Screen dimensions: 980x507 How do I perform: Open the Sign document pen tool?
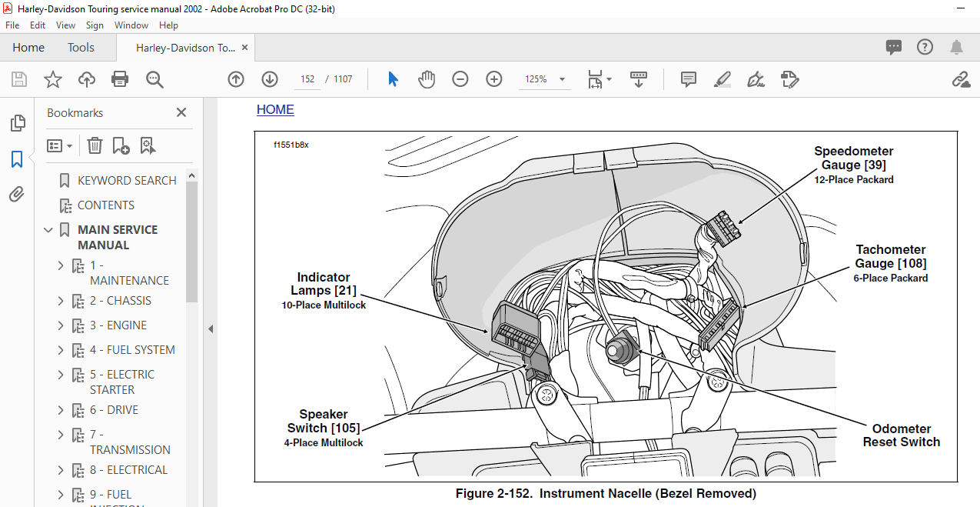coord(756,79)
